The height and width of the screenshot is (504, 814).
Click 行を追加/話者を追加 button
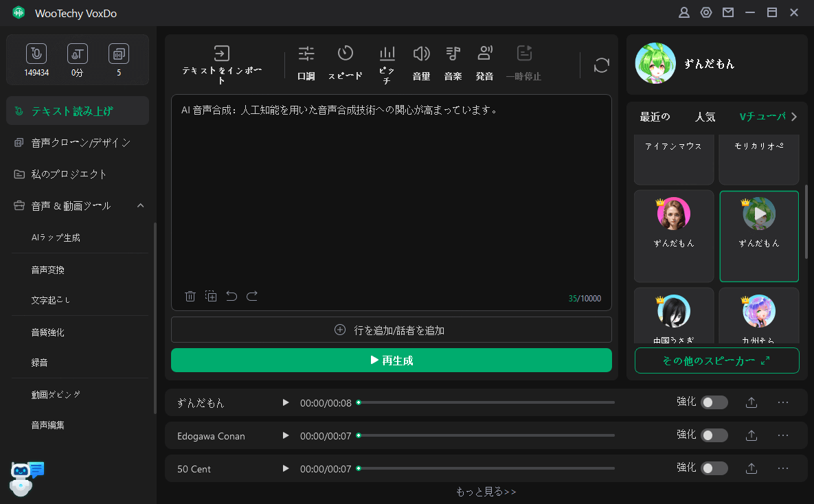coord(392,330)
